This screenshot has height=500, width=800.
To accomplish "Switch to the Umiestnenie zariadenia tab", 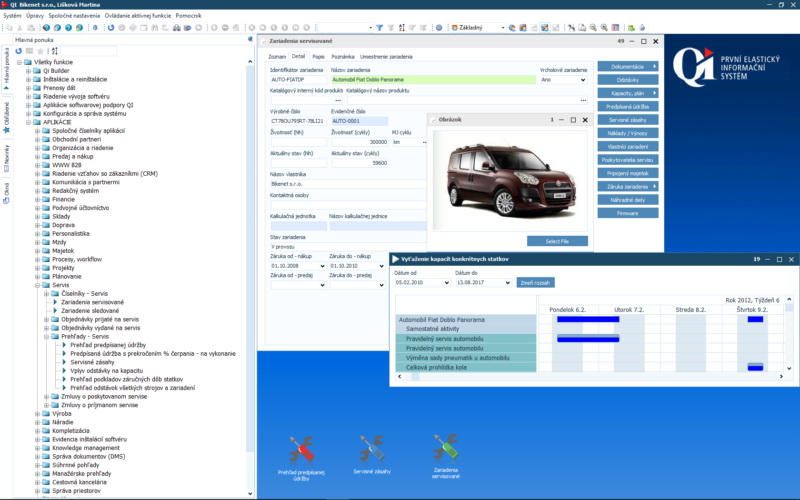I will click(386, 57).
